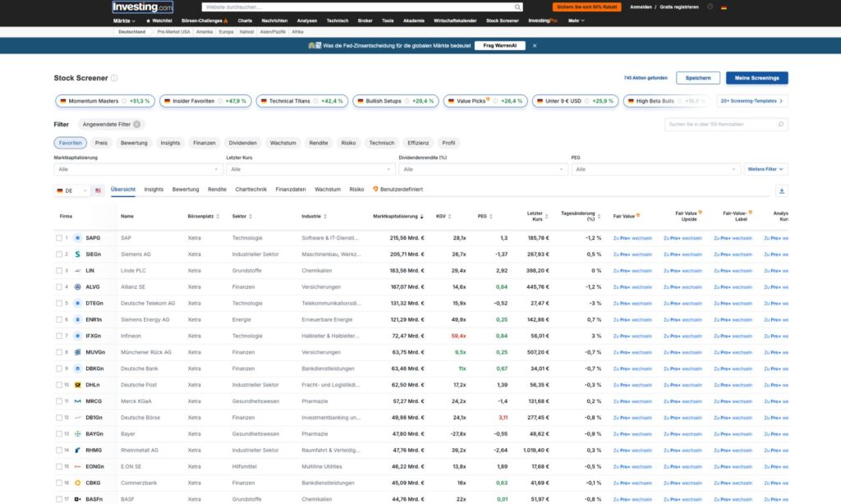
Task: Click the Linde PLC name cell
Action: [133, 271]
